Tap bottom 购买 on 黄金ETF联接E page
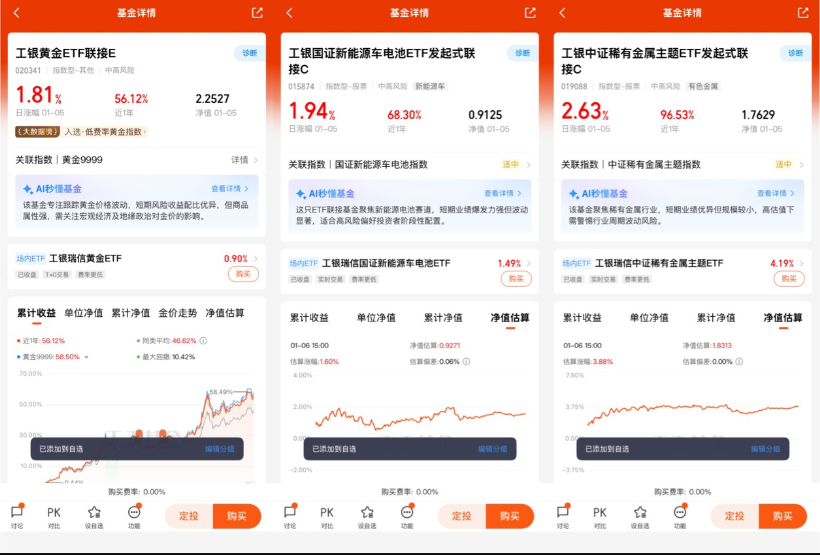The height and width of the screenshot is (555, 820). tap(237, 516)
